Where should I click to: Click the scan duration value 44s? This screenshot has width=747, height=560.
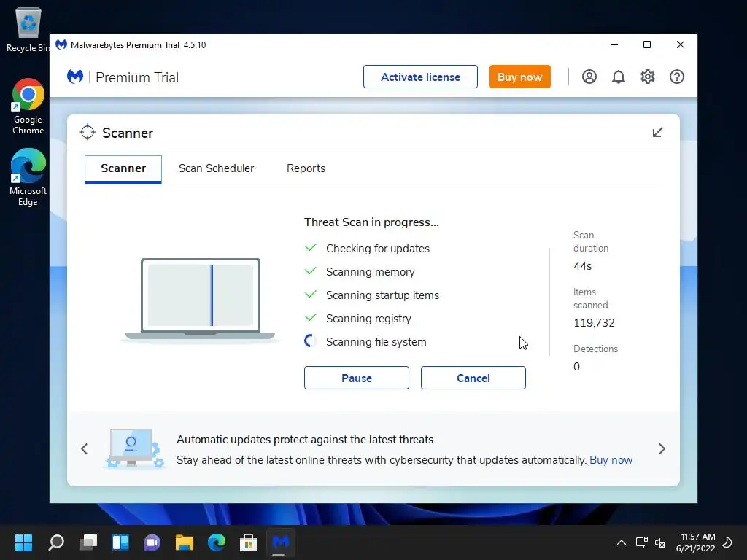tap(582, 266)
